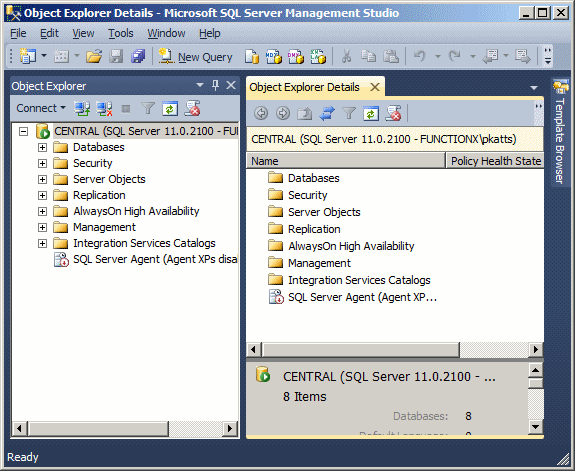Click the Save disk icon

[116, 56]
